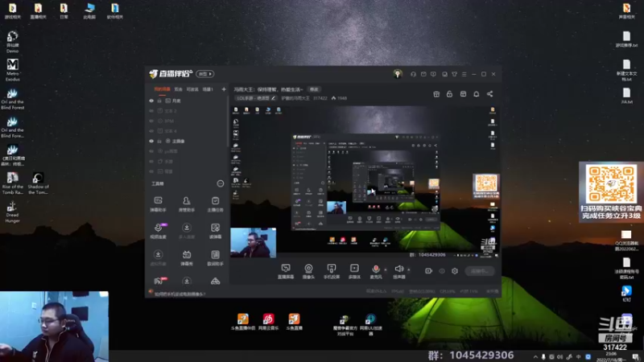Click the padlock icon above preview

pyautogui.click(x=449, y=94)
